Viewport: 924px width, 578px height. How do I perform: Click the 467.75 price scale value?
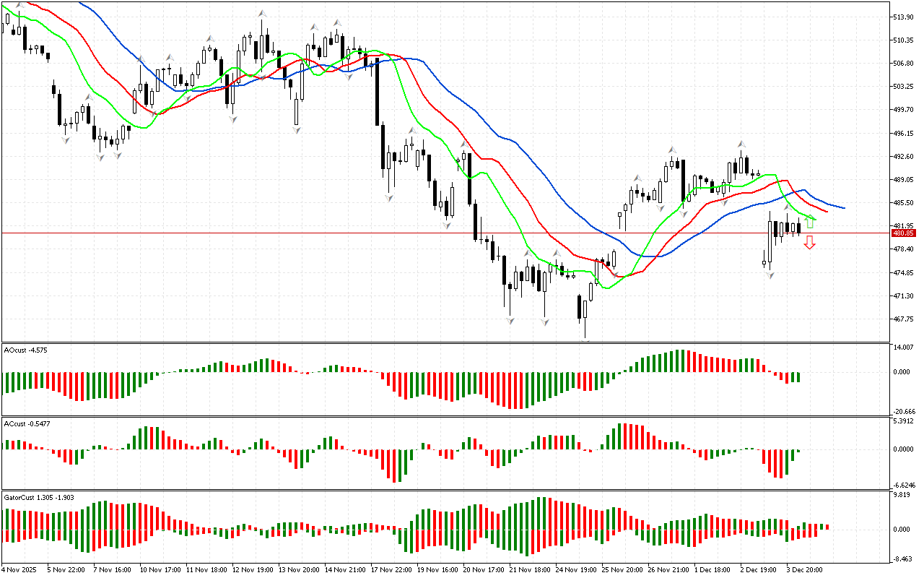pos(904,319)
